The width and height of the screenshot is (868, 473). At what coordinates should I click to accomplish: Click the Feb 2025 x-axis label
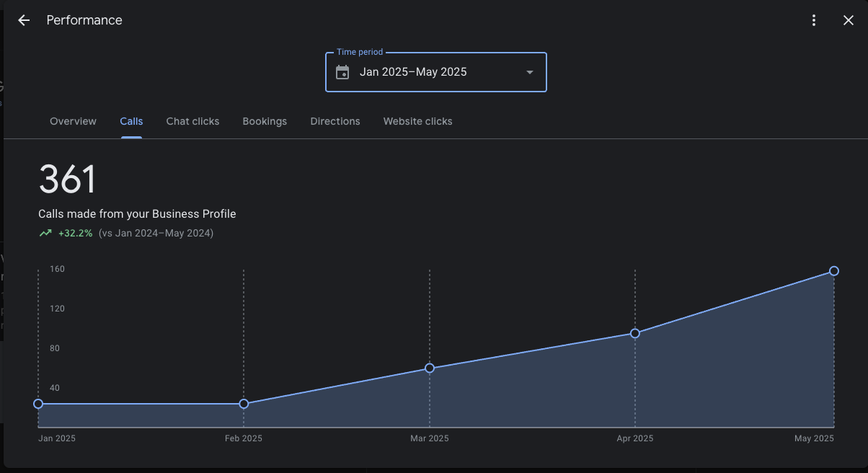244,438
